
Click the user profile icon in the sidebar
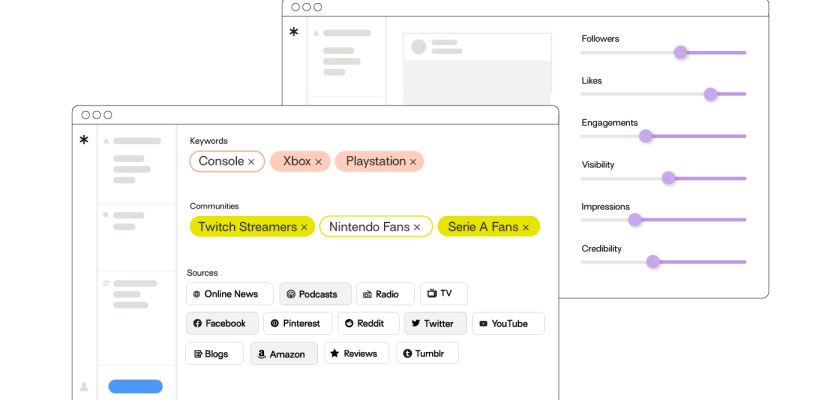(x=84, y=386)
